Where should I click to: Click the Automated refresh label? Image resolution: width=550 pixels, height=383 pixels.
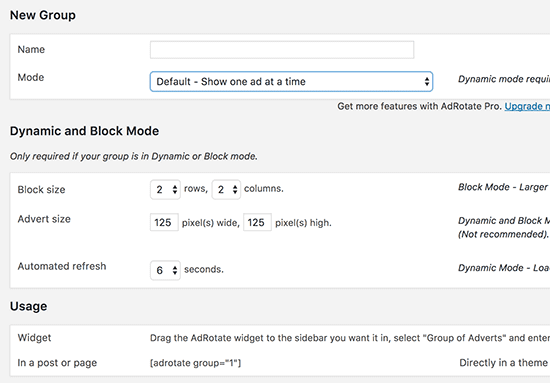point(62,266)
